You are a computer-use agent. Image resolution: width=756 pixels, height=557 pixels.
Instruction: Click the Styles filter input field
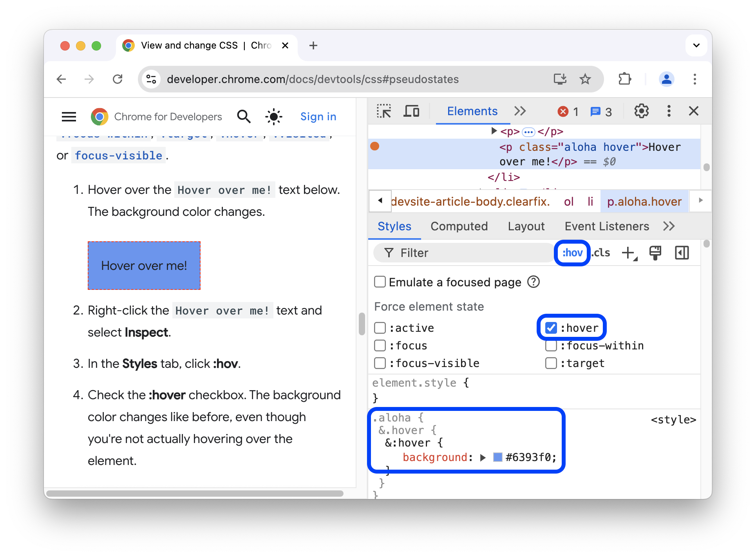(465, 252)
